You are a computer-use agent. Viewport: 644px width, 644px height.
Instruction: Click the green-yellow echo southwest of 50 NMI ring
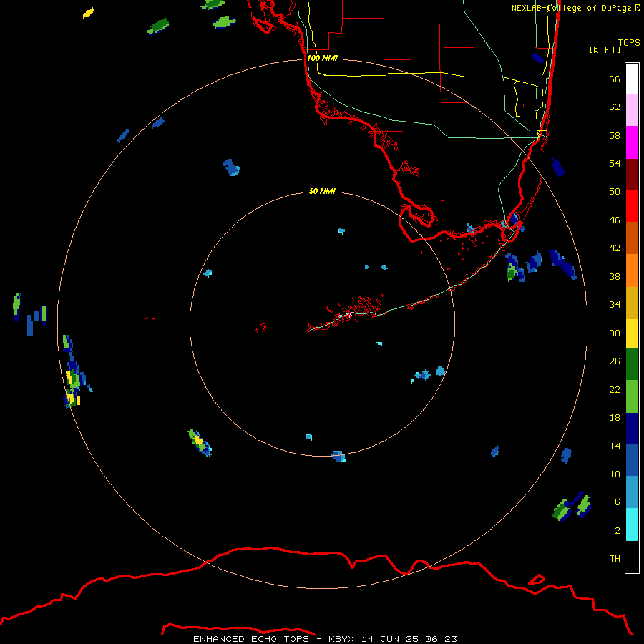coord(200,443)
